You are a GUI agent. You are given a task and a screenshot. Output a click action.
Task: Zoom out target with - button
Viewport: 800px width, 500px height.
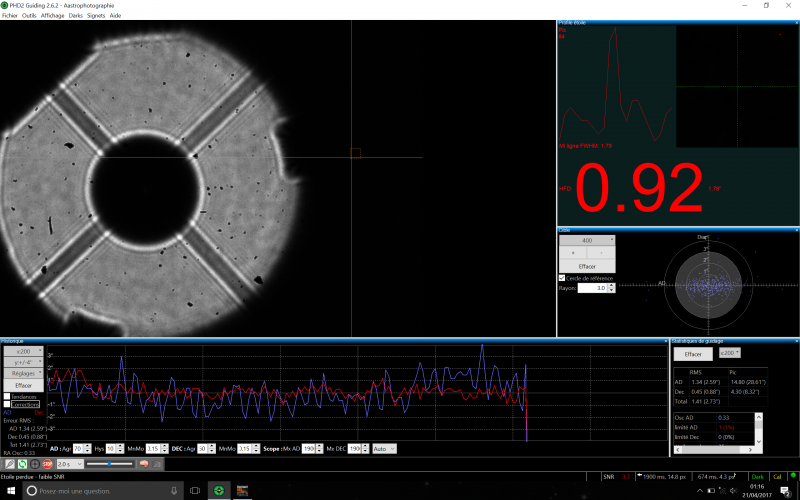pyautogui.click(x=602, y=253)
